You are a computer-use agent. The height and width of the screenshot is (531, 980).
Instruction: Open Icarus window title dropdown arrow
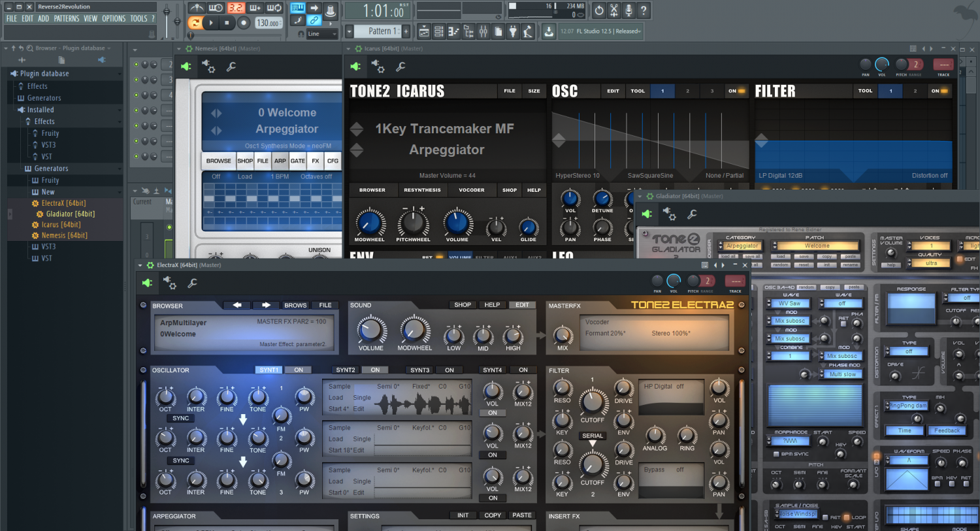click(348, 48)
